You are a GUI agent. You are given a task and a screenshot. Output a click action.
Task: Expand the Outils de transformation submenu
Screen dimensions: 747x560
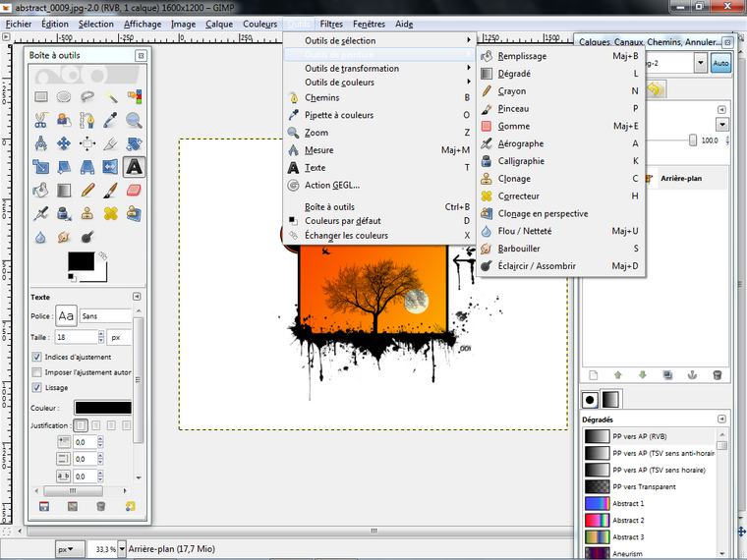(378, 69)
